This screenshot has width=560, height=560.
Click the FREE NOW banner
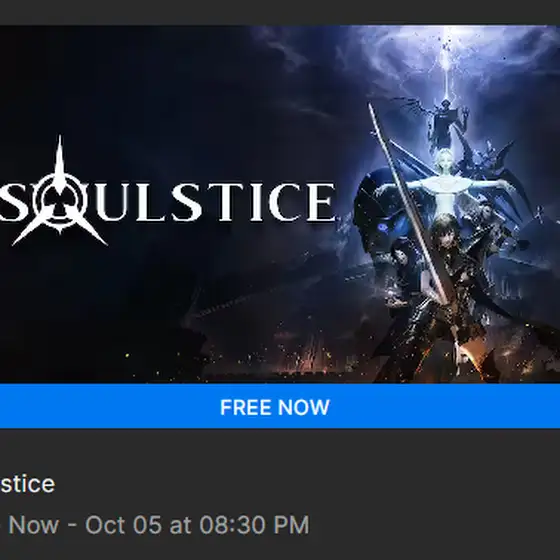point(280,406)
